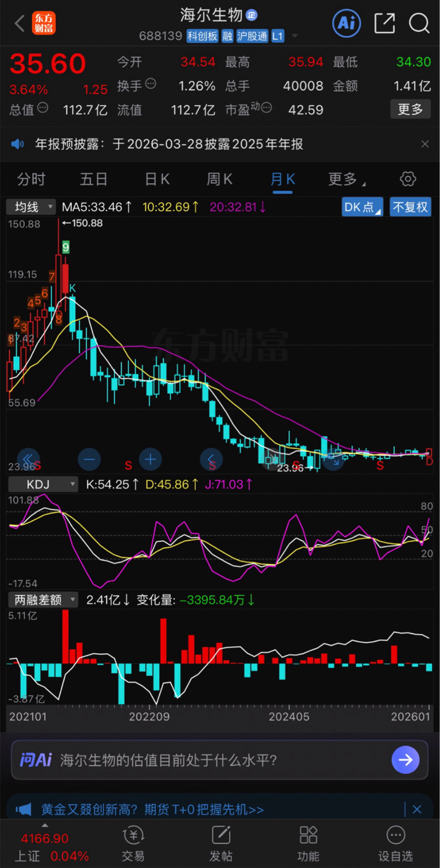Tap the 35.60 current price

click(x=48, y=64)
